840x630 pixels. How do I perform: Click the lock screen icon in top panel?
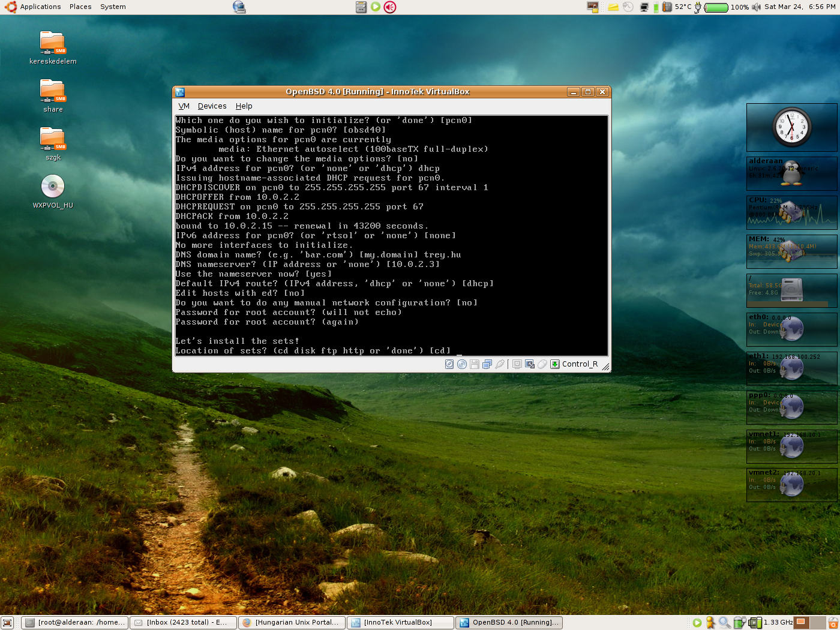(x=593, y=7)
